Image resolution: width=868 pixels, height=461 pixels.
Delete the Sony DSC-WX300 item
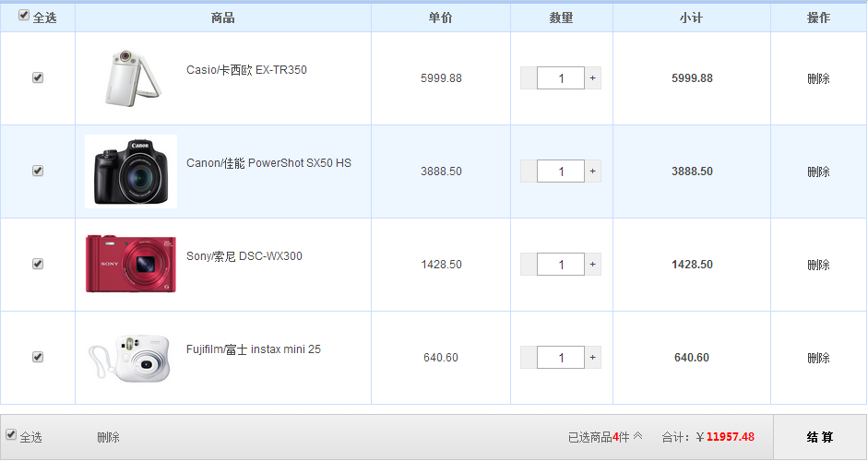(818, 265)
